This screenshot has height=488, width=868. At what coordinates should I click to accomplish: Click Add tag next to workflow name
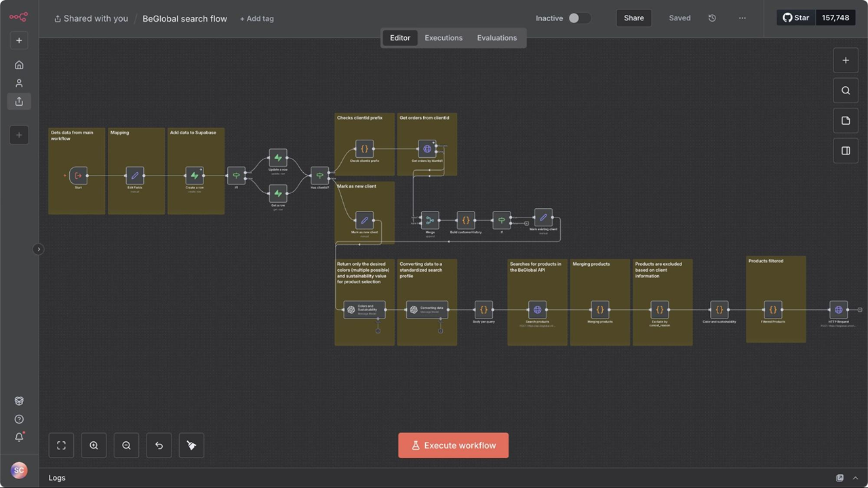click(257, 18)
